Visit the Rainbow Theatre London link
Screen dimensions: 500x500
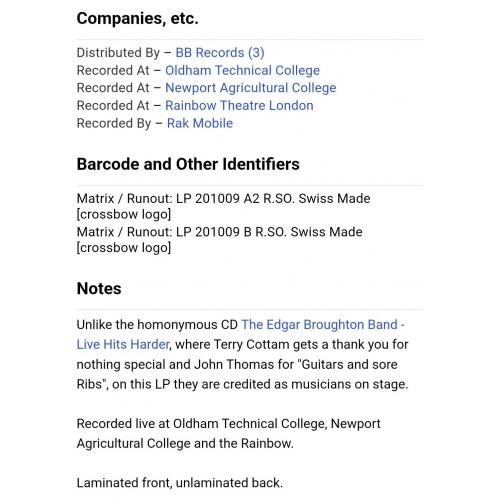(x=239, y=106)
